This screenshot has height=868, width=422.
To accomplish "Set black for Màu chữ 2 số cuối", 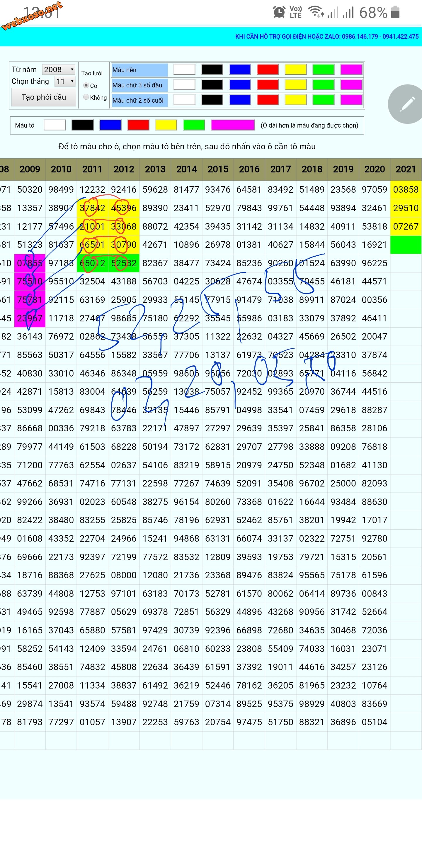I will coord(212,100).
